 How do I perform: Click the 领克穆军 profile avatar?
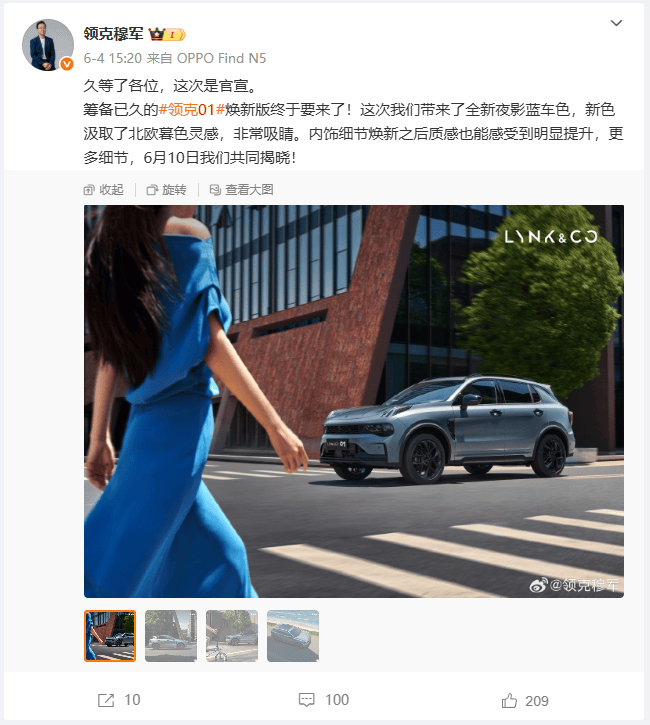tap(48, 45)
